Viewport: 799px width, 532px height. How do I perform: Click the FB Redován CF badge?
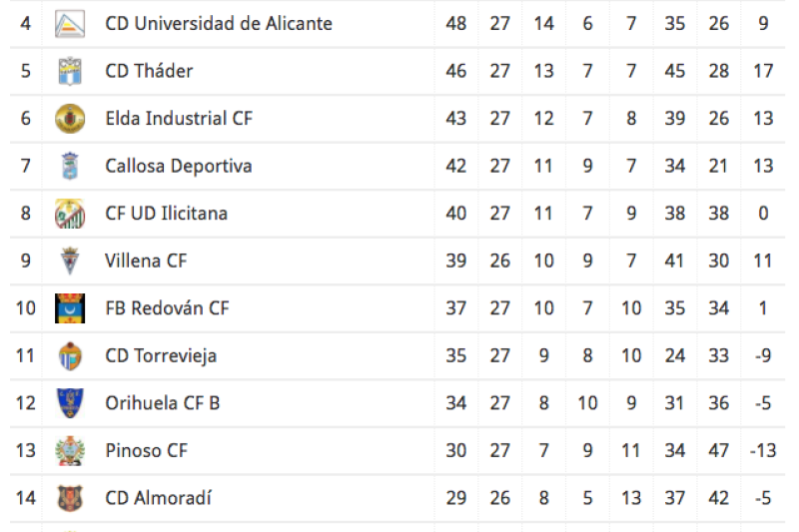[x=70, y=307]
